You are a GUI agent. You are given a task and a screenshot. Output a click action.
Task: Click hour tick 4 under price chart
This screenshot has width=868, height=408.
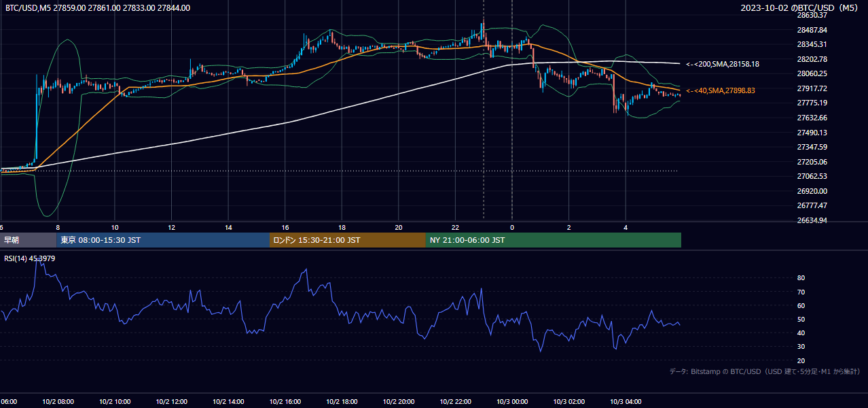coord(626,228)
